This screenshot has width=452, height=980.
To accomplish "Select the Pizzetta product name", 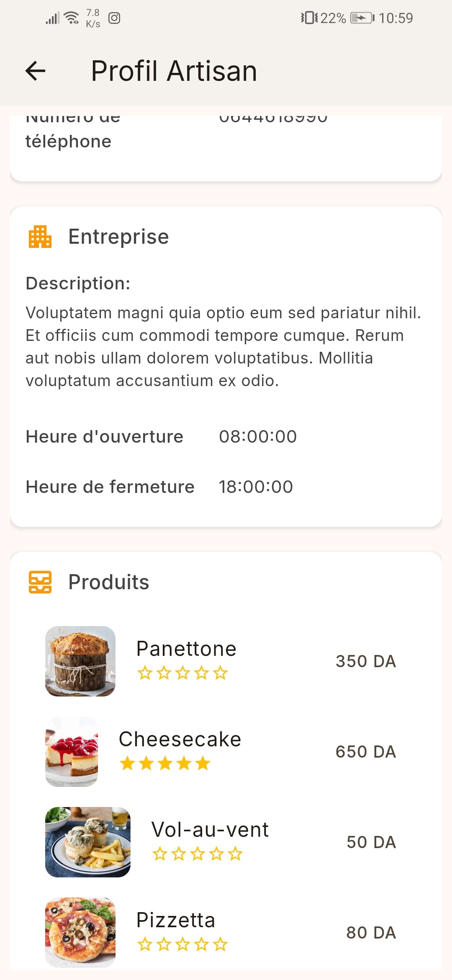I will 176,920.
